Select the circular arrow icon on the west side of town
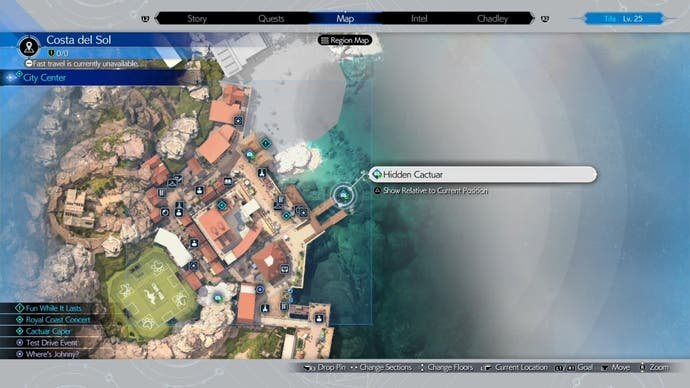The width and height of the screenshot is (690, 388). click(x=165, y=212)
